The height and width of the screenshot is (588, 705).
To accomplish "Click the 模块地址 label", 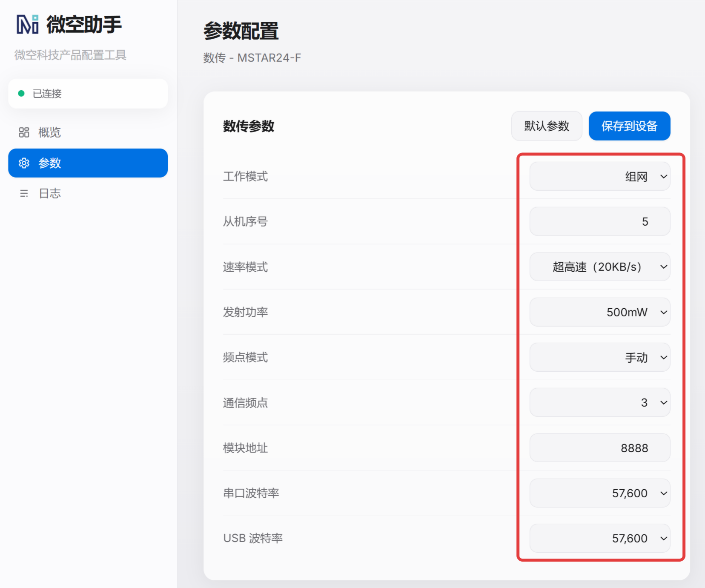I will (246, 448).
